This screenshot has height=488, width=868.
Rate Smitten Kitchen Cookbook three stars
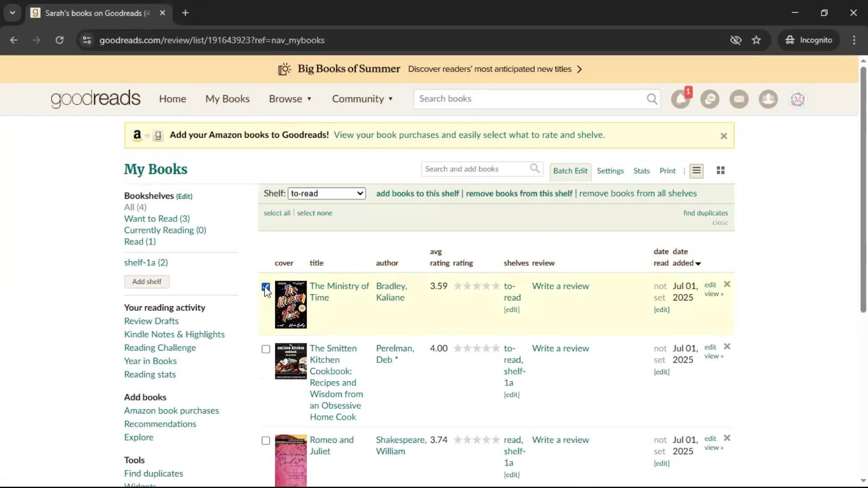pos(477,348)
